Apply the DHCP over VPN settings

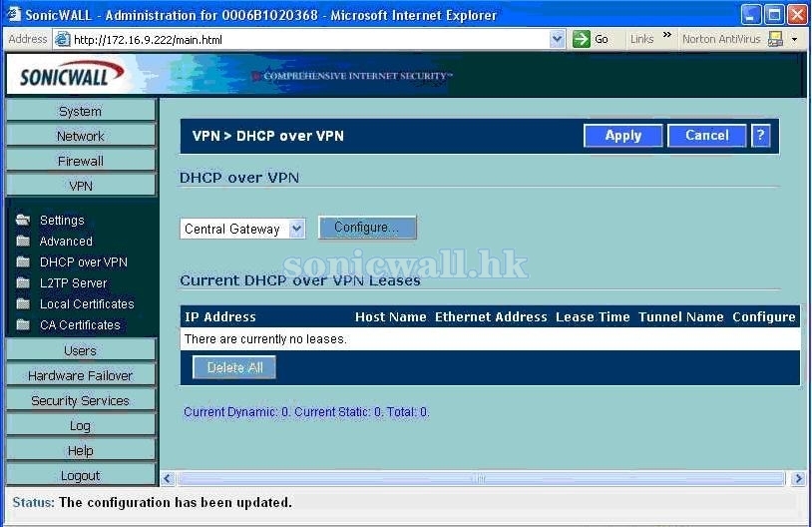click(x=623, y=136)
